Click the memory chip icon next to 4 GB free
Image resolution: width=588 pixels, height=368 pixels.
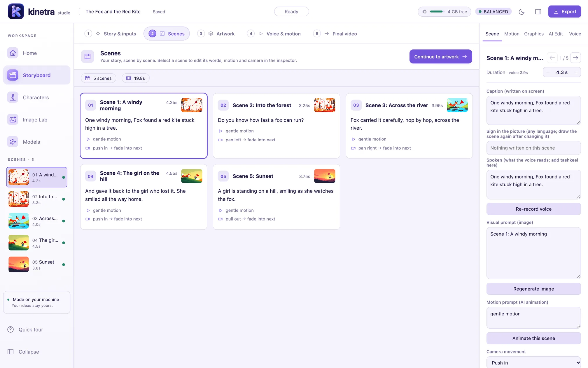coord(425,12)
